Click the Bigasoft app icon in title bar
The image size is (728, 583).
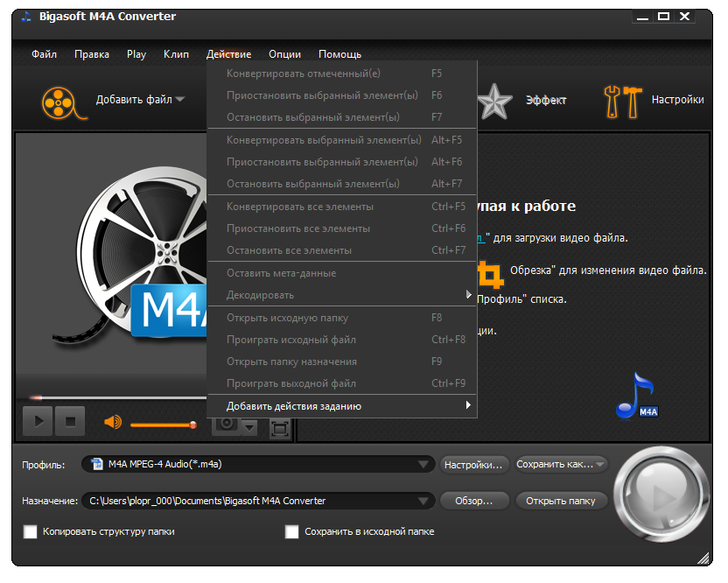pos(26,17)
